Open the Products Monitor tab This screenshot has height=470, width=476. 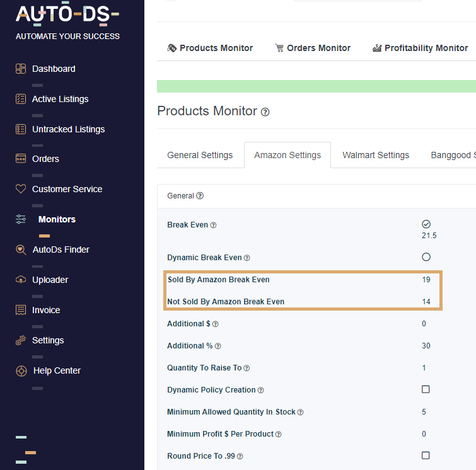pos(210,48)
